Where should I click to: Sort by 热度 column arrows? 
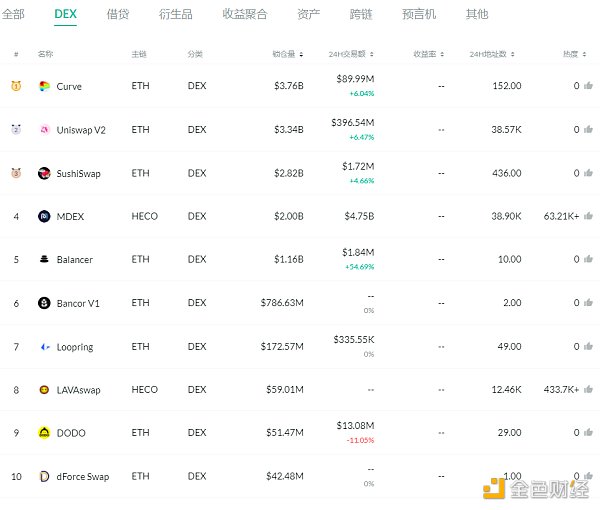pos(584,54)
